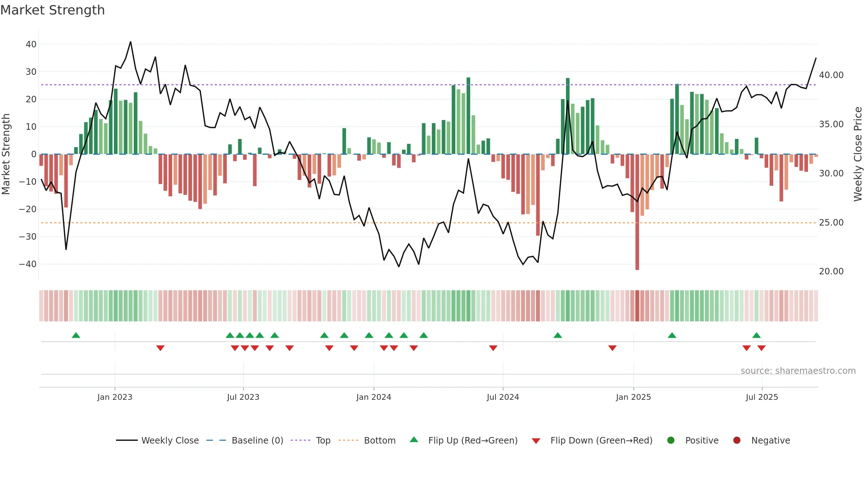Click the 35.00 right price-axis label

click(831, 124)
